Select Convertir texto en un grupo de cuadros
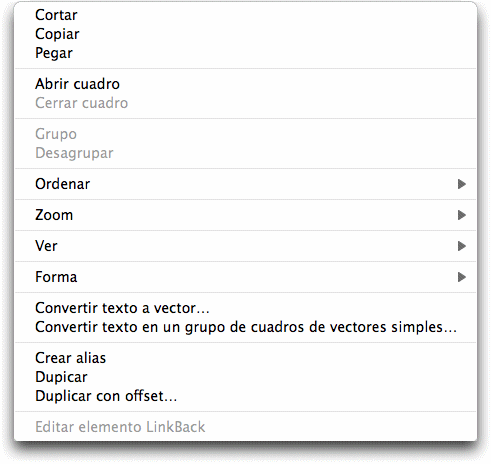 tap(245, 327)
